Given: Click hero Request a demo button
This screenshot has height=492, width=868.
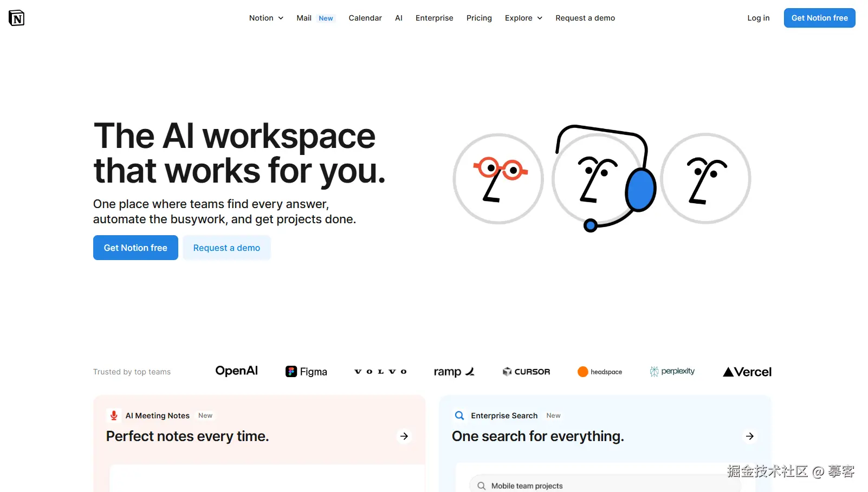Looking at the screenshot, I should (x=226, y=248).
